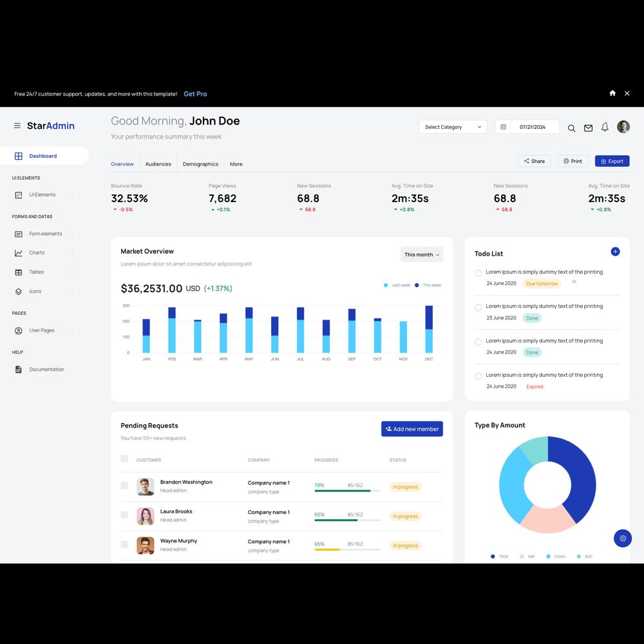Click Brandon Washington's green progress bar

coord(342,491)
